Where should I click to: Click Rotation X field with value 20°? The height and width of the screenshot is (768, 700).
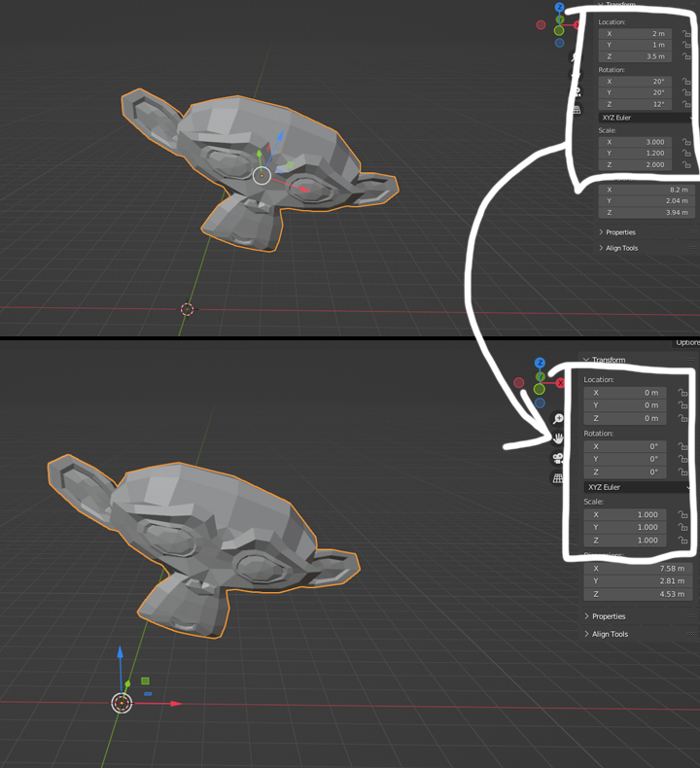[x=635, y=82]
